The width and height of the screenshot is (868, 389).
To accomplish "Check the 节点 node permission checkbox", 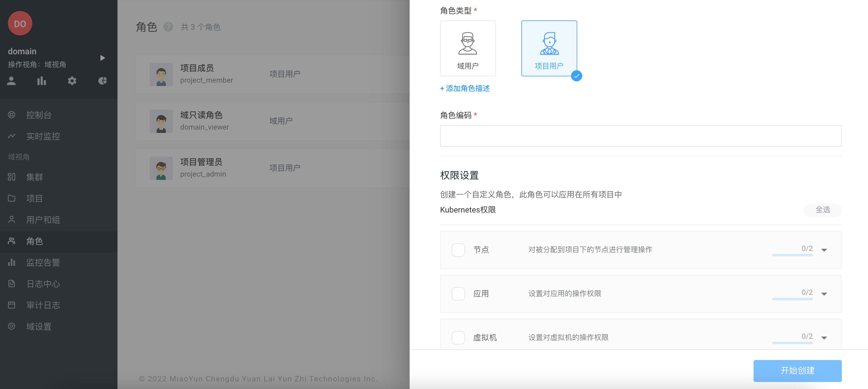I will (x=458, y=250).
